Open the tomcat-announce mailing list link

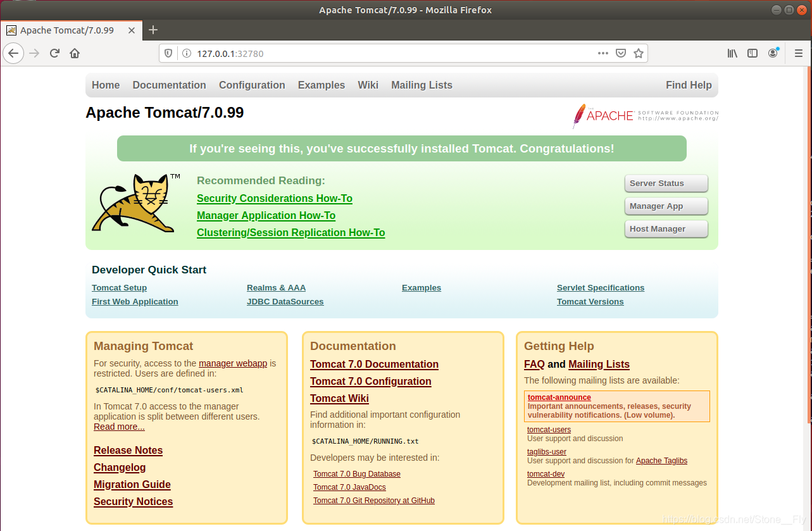click(559, 397)
